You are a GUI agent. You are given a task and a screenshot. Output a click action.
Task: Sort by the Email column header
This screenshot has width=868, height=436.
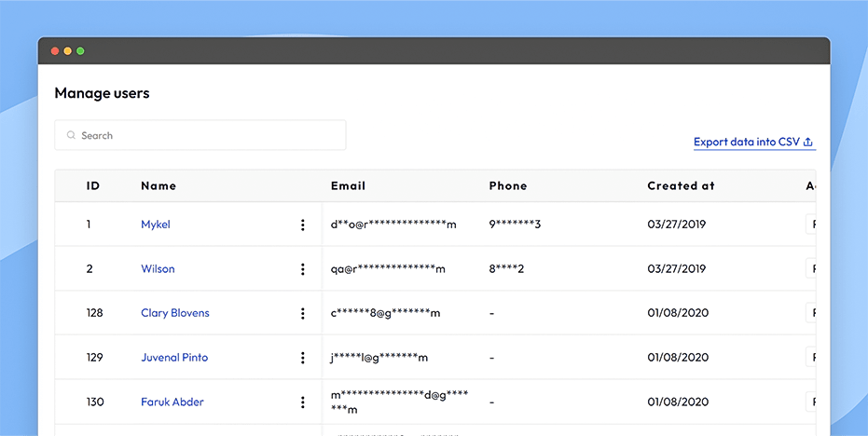348,186
